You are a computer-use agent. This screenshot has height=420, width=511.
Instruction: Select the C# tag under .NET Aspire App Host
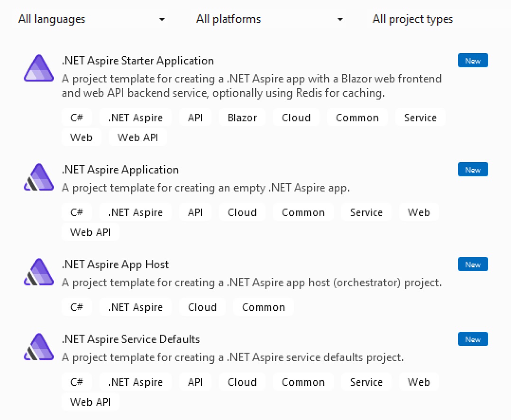point(77,307)
